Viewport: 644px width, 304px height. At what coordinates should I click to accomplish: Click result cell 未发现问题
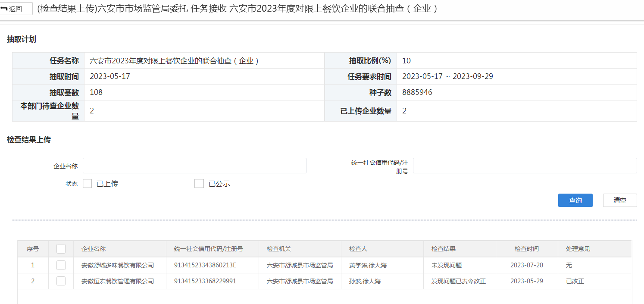click(447, 265)
